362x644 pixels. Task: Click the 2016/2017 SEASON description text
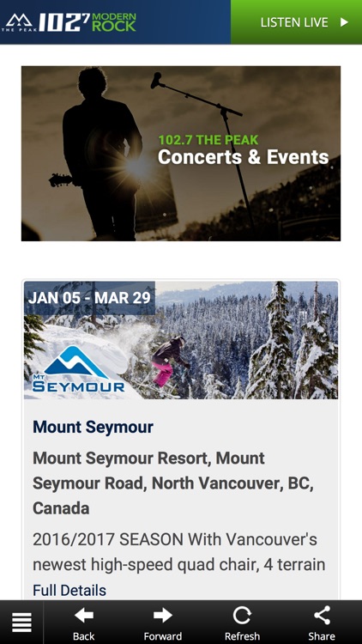coord(179,551)
